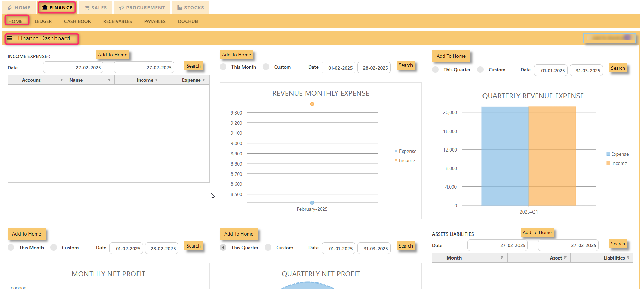Search in Monthly Net Profit panel
The width and height of the screenshot is (644, 289).
pyautogui.click(x=193, y=246)
